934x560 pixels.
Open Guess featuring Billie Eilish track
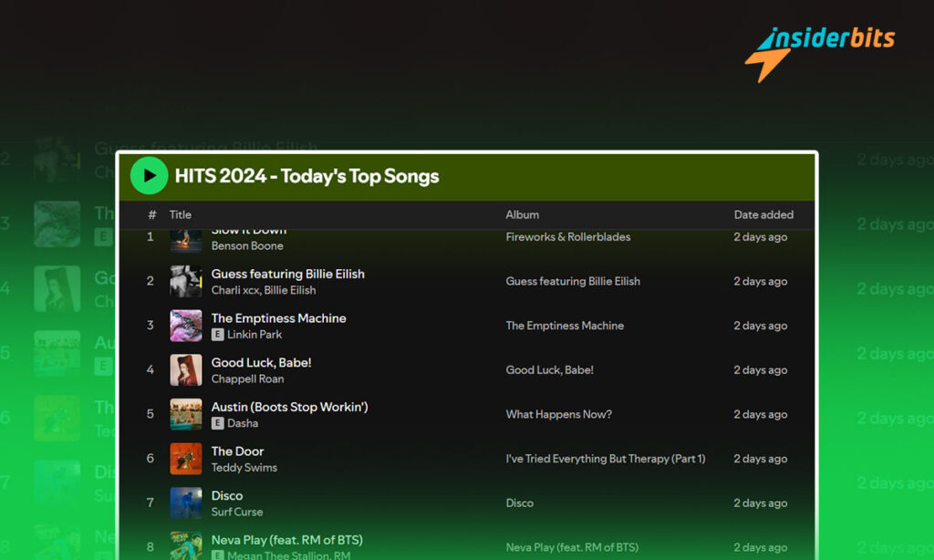[x=287, y=274]
